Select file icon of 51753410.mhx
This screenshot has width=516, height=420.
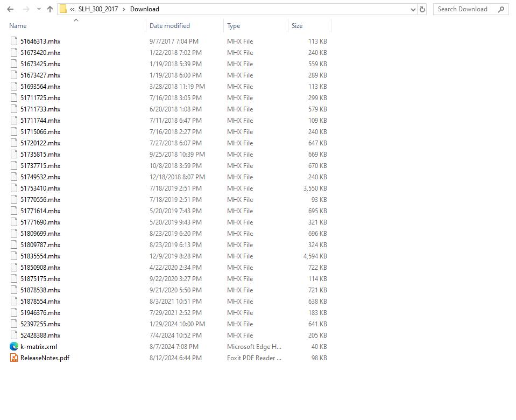coord(14,188)
